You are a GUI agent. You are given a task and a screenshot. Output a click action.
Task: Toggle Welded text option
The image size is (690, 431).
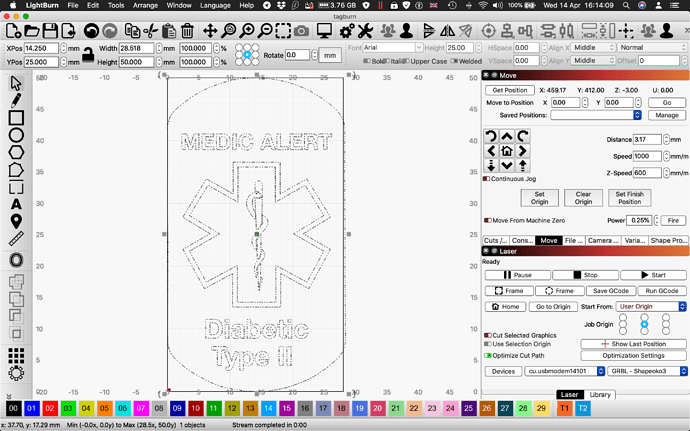pos(454,61)
